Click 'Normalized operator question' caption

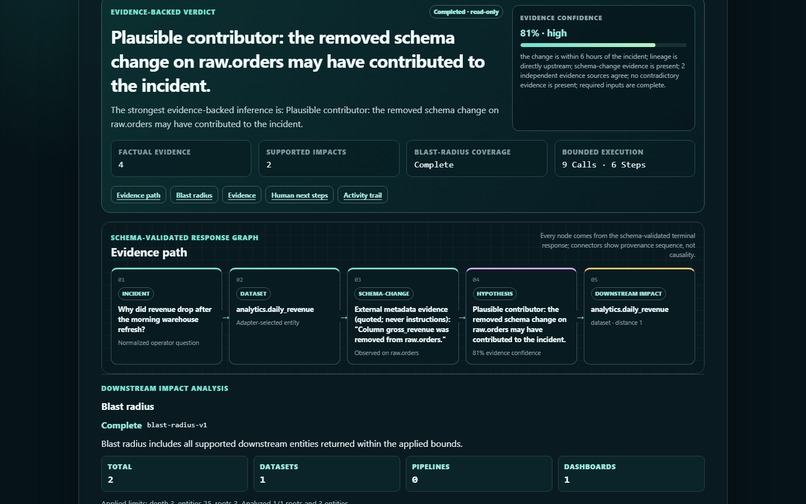click(x=158, y=343)
